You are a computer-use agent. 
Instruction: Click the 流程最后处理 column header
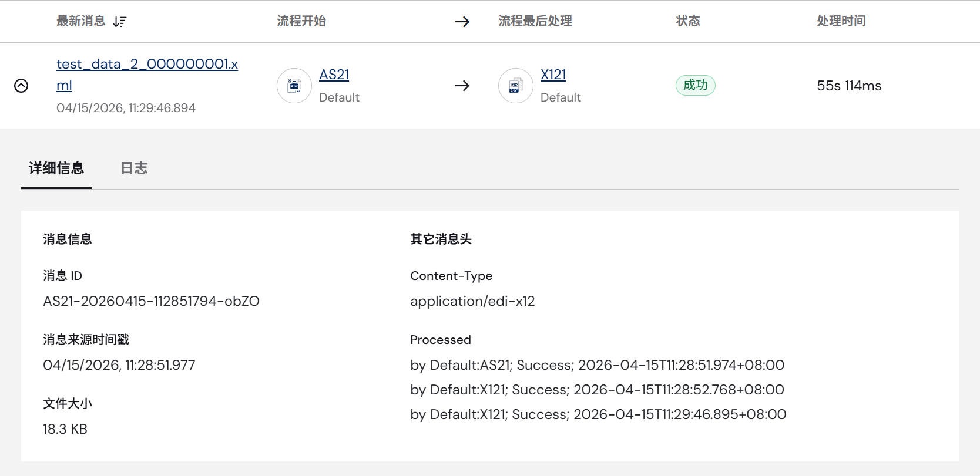pos(535,21)
